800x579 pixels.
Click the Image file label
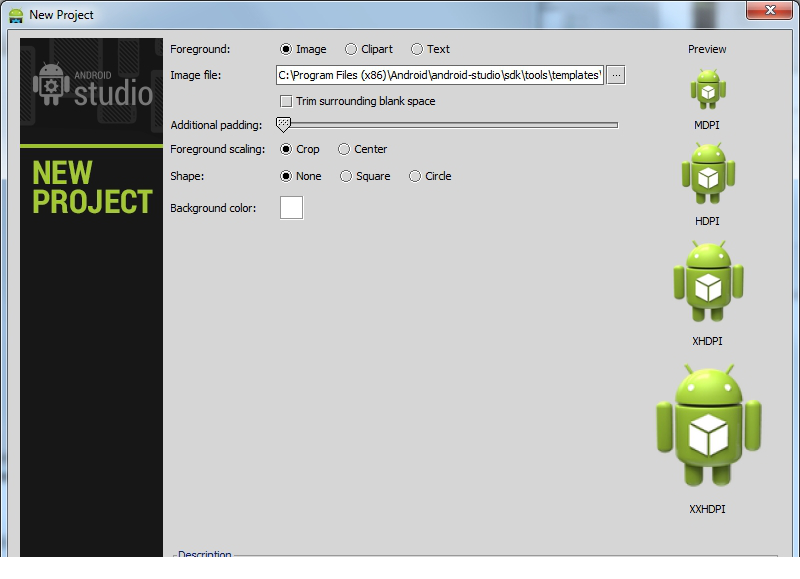point(195,75)
